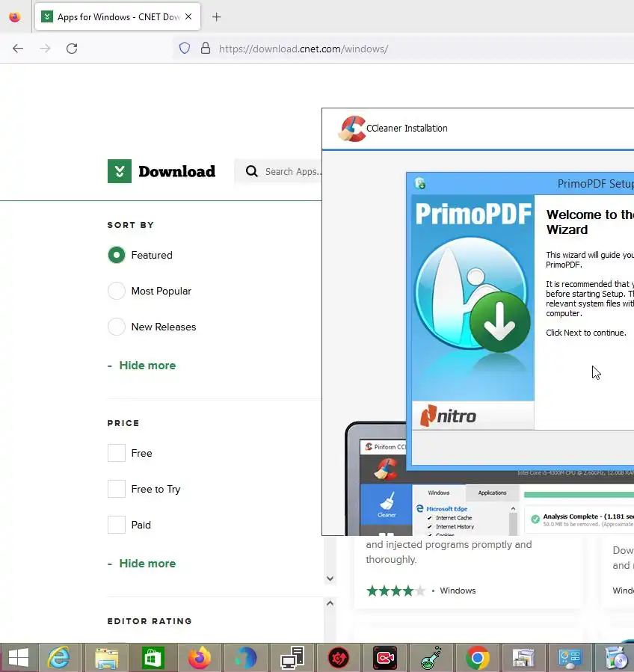This screenshot has height=672, width=634.
Task: Select the Cleaner broom icon in CCleaner
Action: 387,504
